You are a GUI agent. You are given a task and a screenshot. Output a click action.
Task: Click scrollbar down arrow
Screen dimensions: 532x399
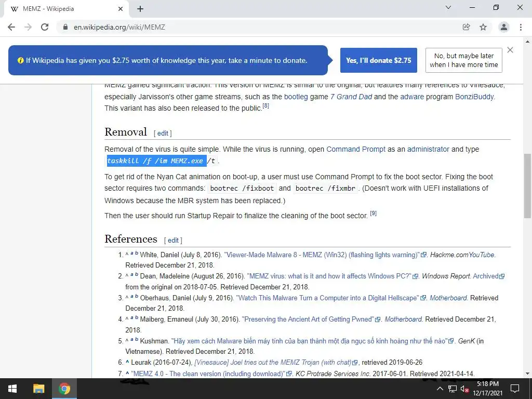[x=527, y=374]
